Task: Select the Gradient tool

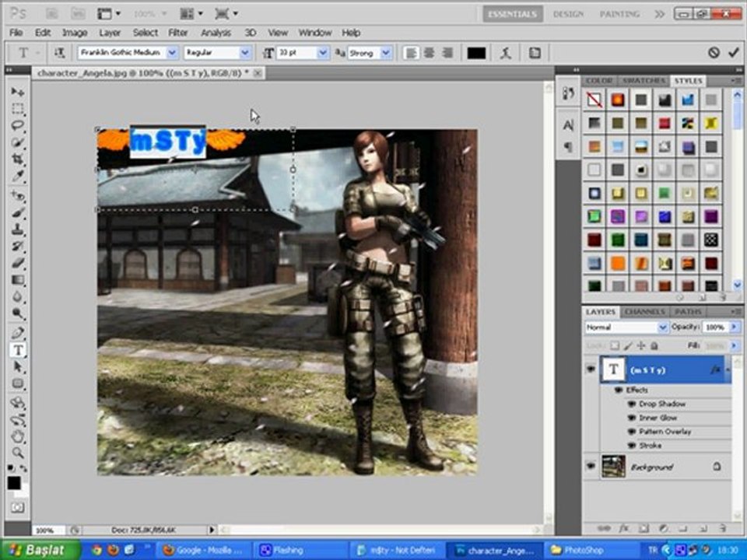Action: coord(18,280)
